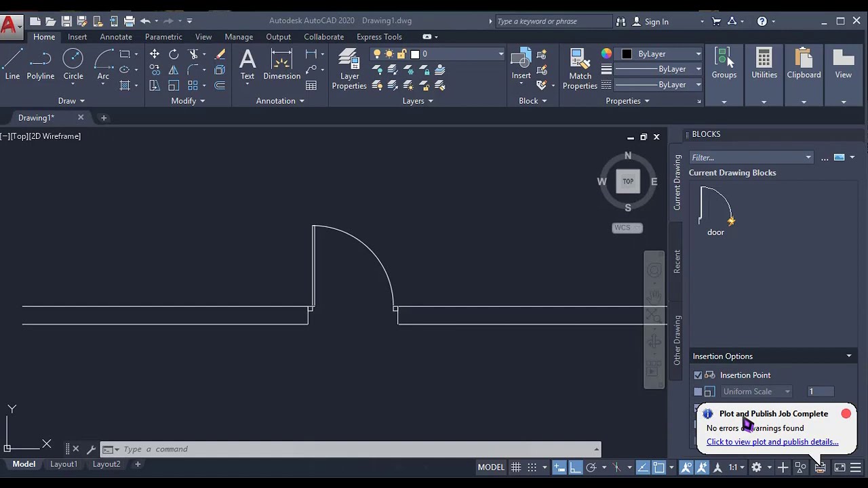Toggle snap mode dots in status bar
Viewport: 868px width, 488px height.
coord(532,467)
